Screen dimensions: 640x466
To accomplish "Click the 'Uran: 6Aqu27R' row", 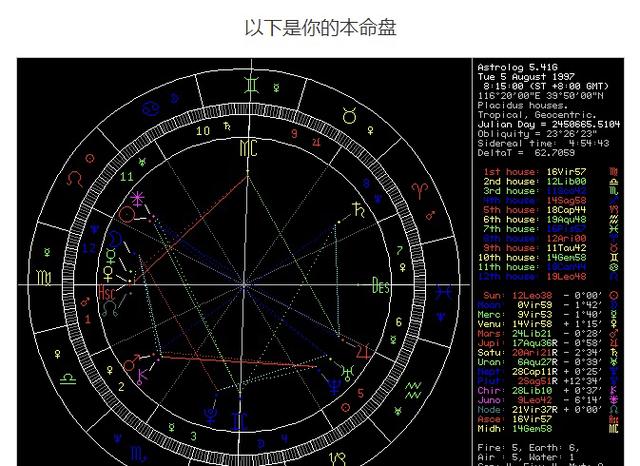I will coord(548,362).
